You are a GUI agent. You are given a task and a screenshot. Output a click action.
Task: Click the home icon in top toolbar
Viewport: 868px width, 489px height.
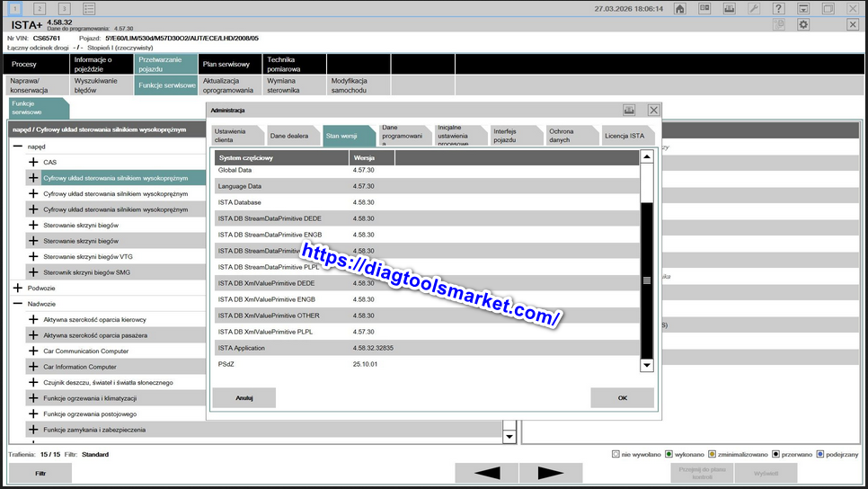[x=680, y=8]
